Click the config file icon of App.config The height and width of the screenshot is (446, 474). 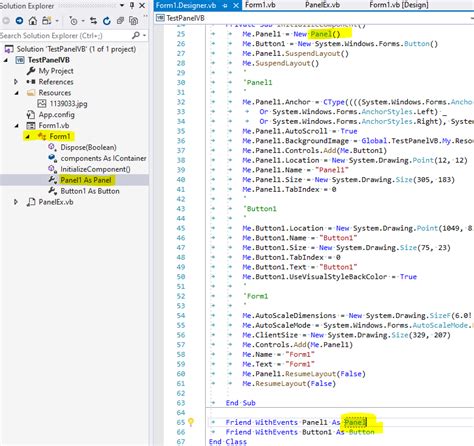[31, 115]
